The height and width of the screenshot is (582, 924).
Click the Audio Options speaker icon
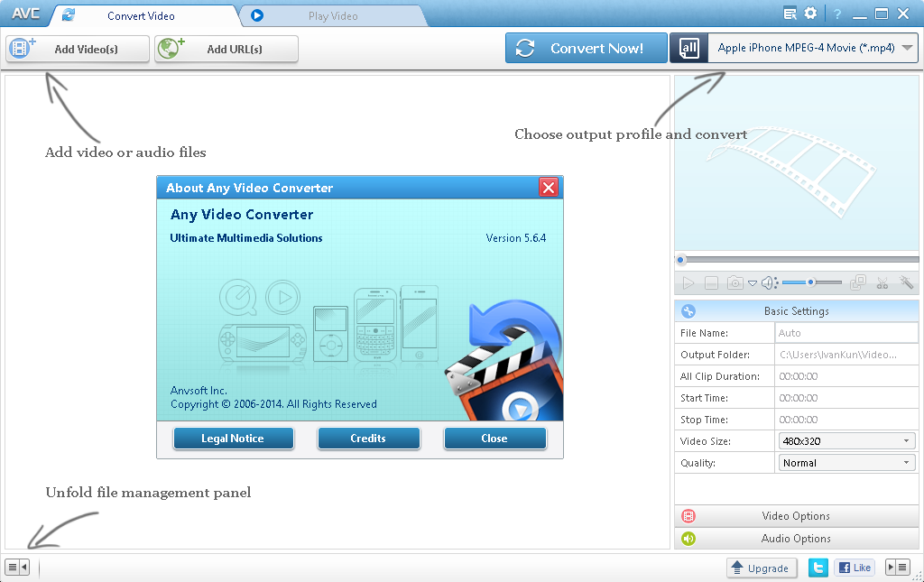tap(688, 539)
